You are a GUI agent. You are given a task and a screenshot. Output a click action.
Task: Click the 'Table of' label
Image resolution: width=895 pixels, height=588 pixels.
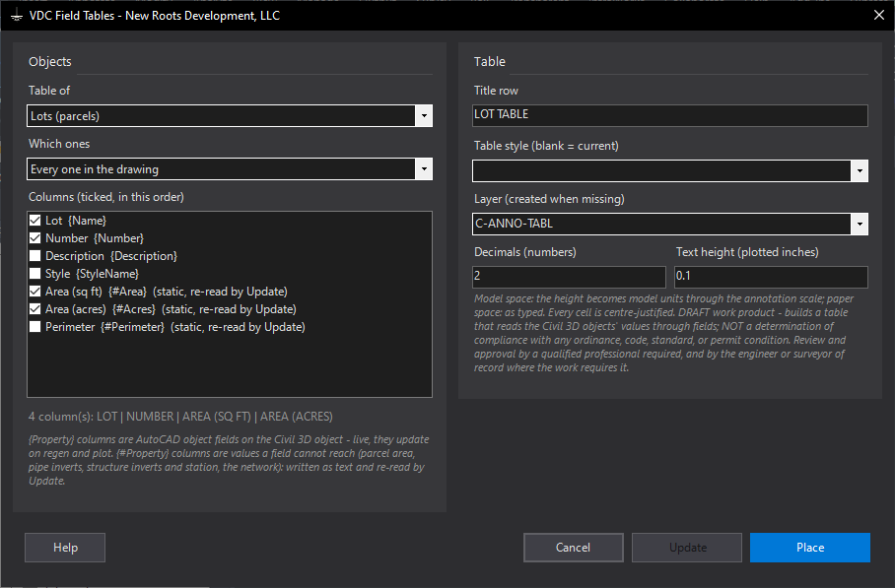point(49,91)
